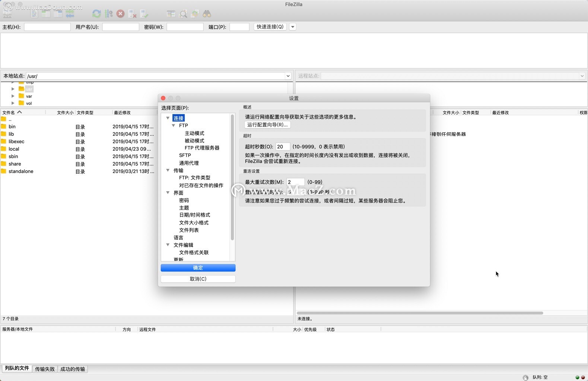Image resolution: width=588 pixels, height=381 pixels.
Task: Toggle directory comparison magnifier icon
Action: click(x=183, y=14)
